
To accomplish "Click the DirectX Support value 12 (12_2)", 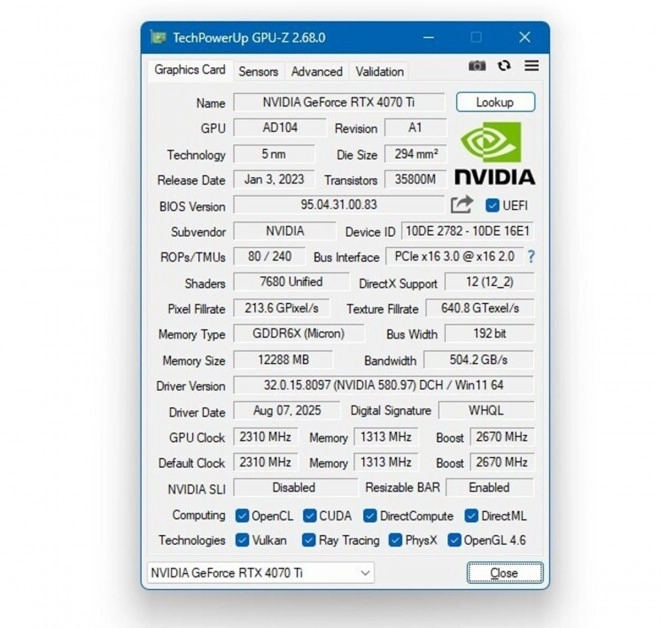I will click(490, 282).
